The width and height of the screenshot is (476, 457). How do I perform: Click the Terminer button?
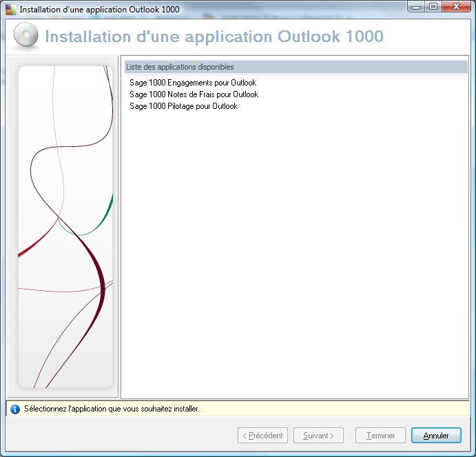(x=380, y=436)
